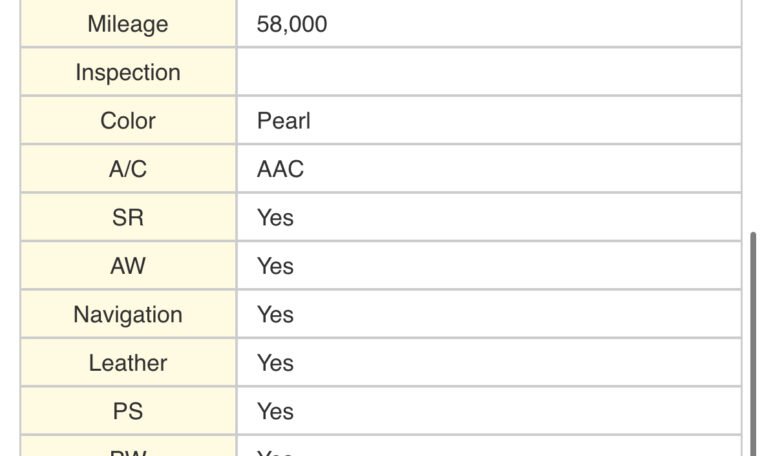Click the cut-off label below PS
The height and width of the screenshot is (456, 762).
click(128, 451)
